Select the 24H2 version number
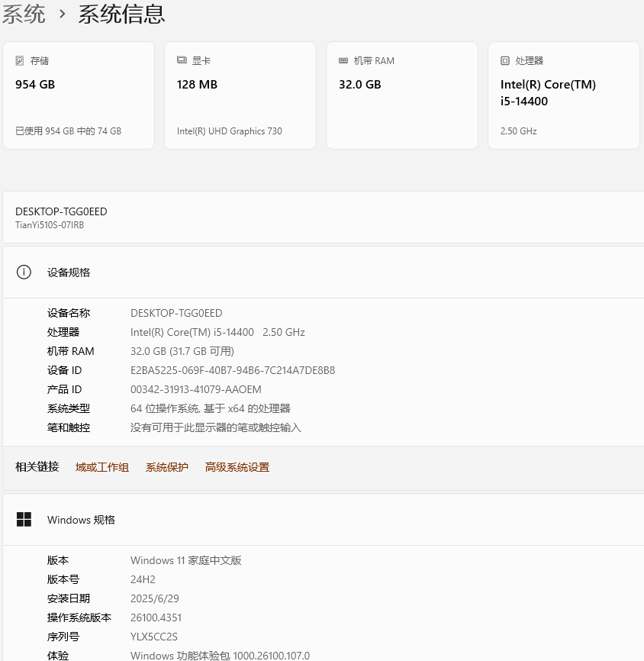The width and height of the screenshot is (644, 661). pyautogui.click(x=143, y=579)
